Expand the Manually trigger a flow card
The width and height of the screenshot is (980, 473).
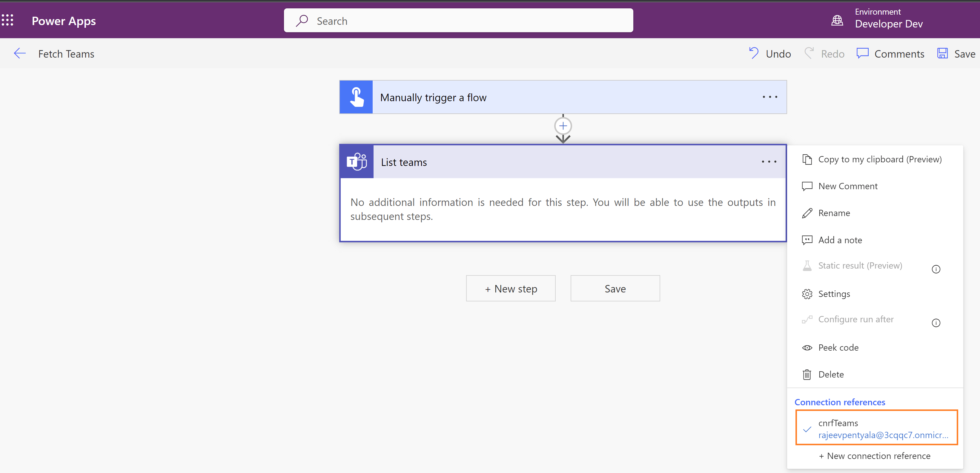[x=563, y=97]
